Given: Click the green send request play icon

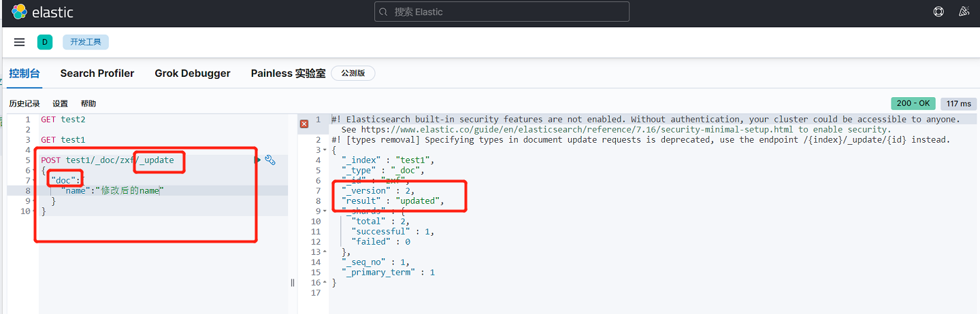Looking at the screenshot, I should click(x=258, y=160).
